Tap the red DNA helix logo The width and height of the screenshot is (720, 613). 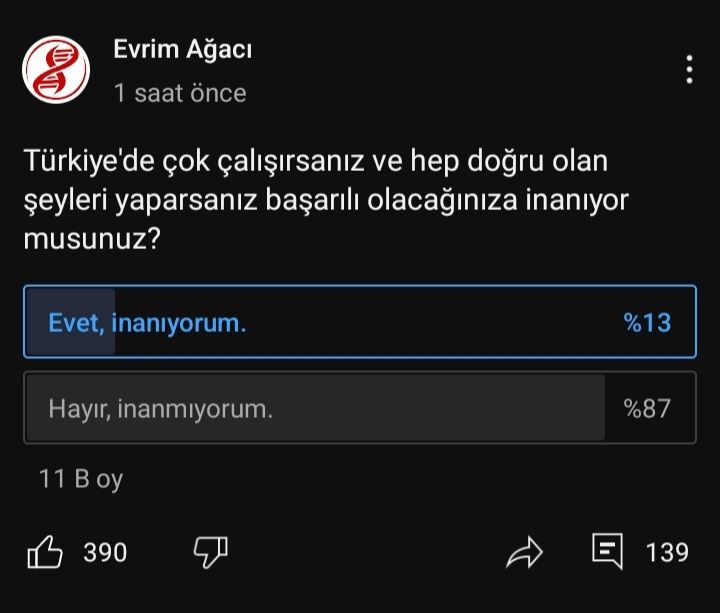click(56, 70)
